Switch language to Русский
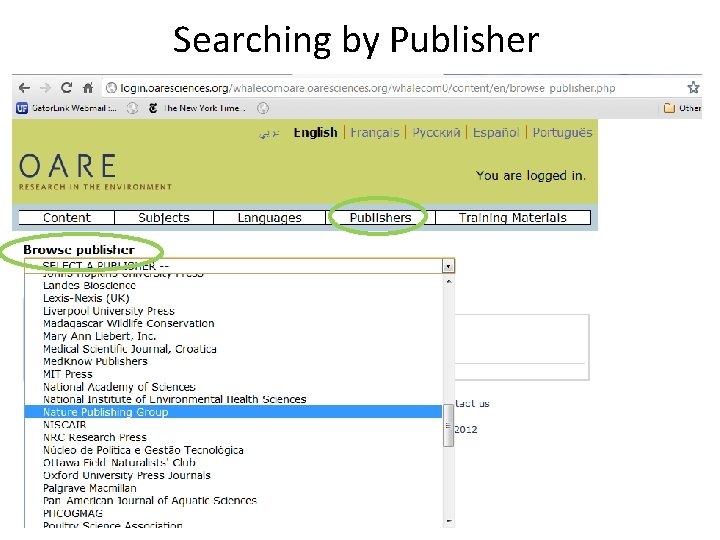720x540 pixels. (x=436, y=133)
